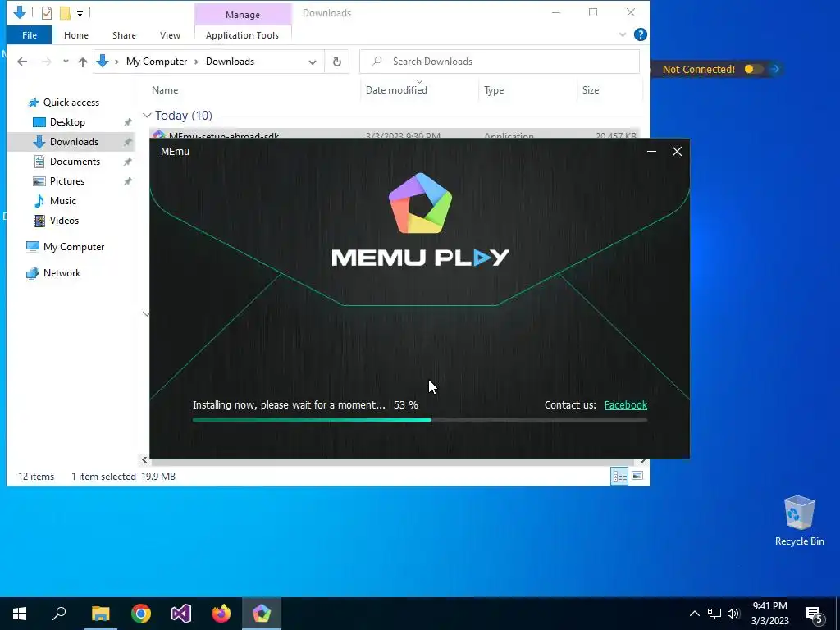The width and height of the screenshot is (840, 630).
Task: Click the 12 items status bar text
Action: click(36, 477)
